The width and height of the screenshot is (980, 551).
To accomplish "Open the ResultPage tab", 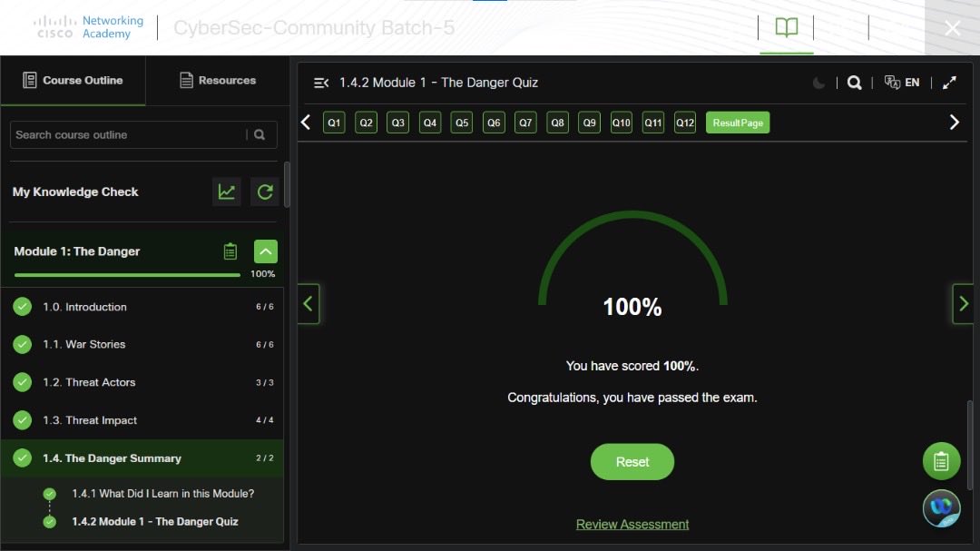I will tap(737, 122).
